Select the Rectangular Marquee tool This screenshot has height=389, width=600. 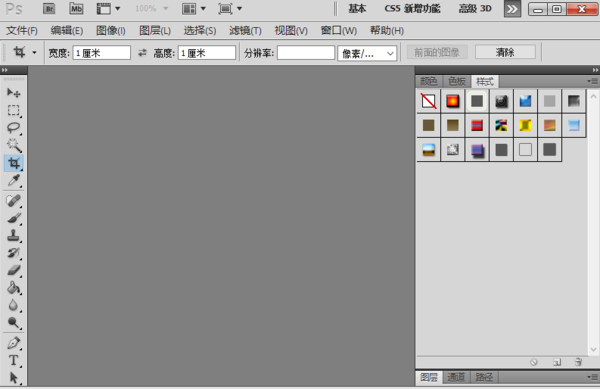pyautogui.click(x=14, y=110)
